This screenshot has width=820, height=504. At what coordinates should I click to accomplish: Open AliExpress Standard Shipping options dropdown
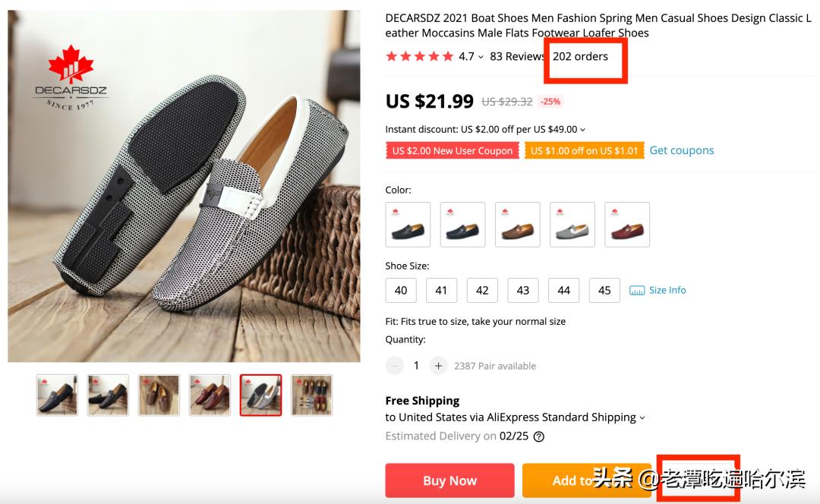(642, 417)
